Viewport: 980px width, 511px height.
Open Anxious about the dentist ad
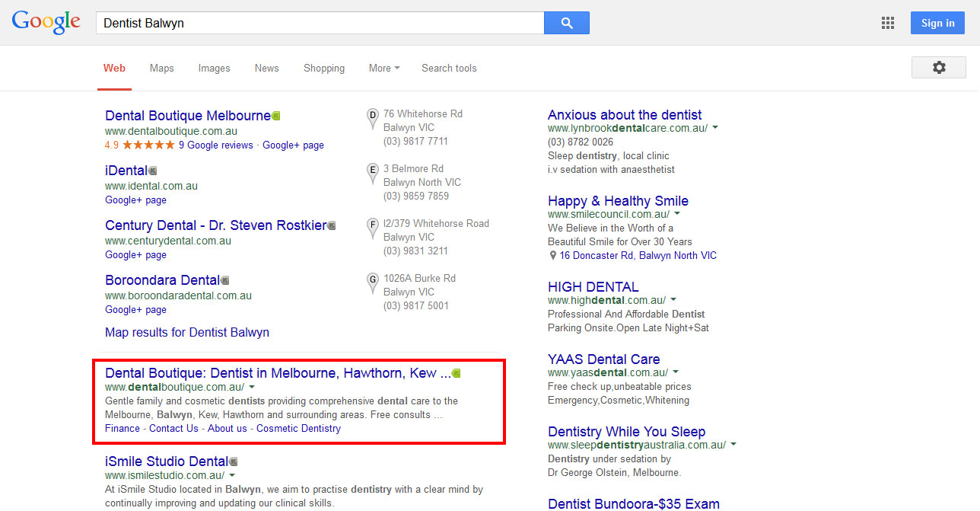(625, 115)
